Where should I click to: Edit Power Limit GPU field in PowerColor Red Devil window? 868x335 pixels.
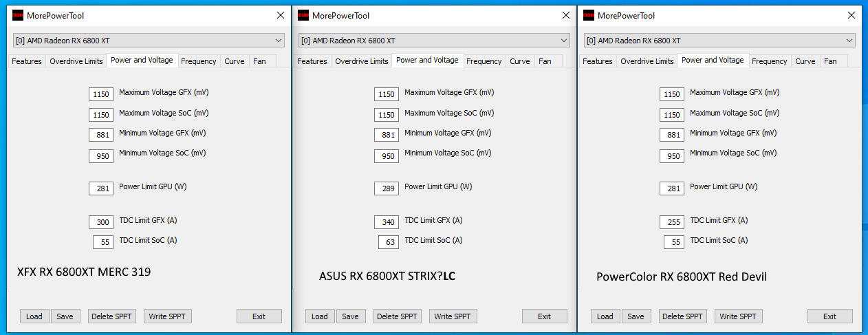672,188
